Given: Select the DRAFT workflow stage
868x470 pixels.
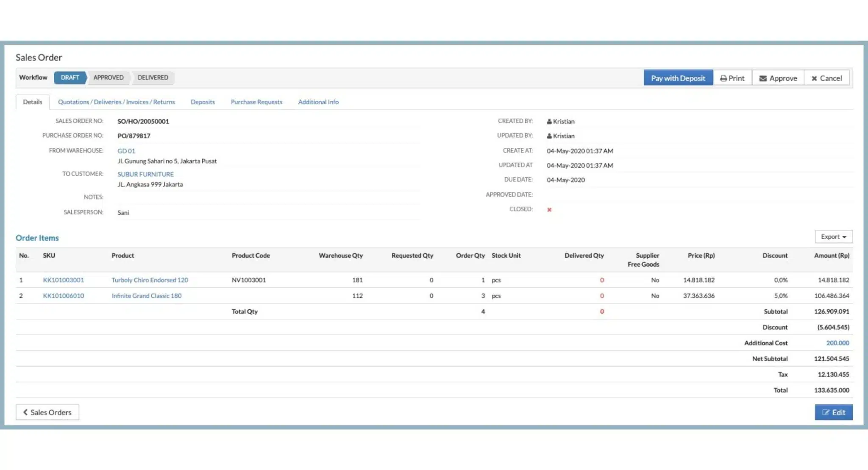Looking at the screenshot, I should (70, 78).
